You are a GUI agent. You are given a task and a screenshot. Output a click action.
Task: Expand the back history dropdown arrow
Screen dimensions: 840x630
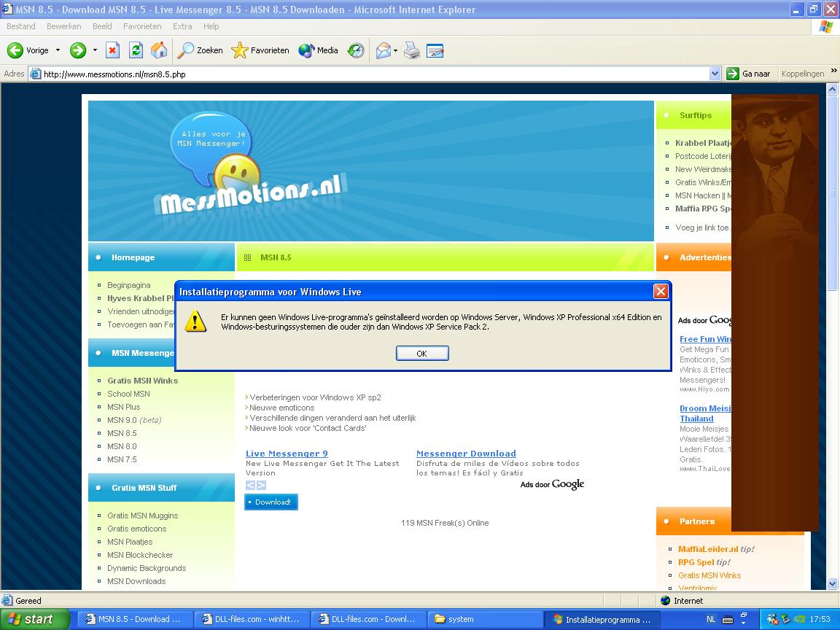click(x=58, y=50)
